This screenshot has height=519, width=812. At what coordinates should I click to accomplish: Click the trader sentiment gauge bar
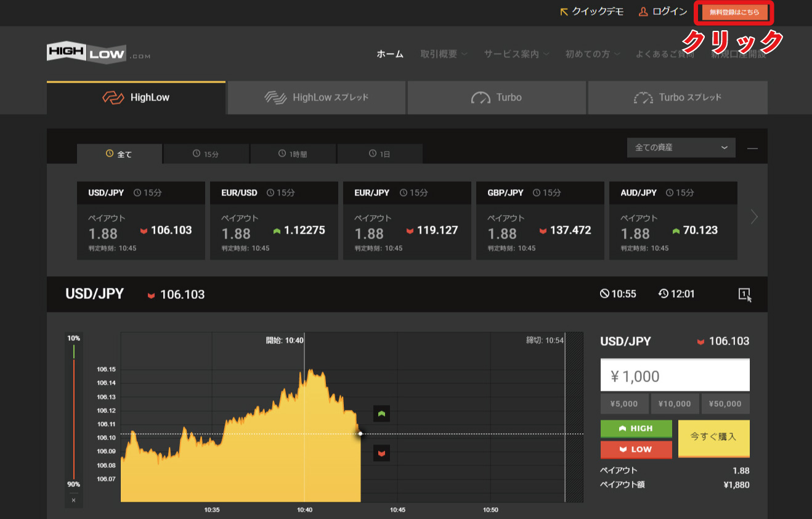tap(73, 412)
